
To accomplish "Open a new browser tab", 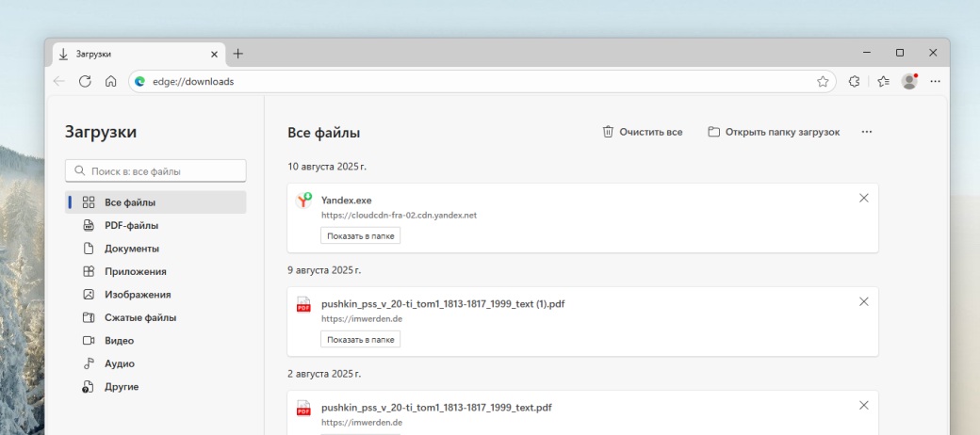I will coord(238,54).
